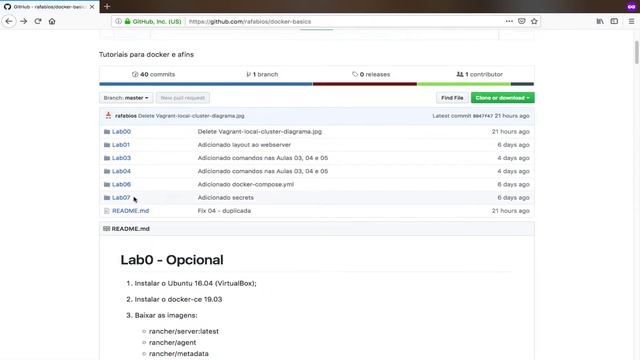This screenshot has height=360, width=640.
Task: Open latest commit hash link
Action: (482, 116)
